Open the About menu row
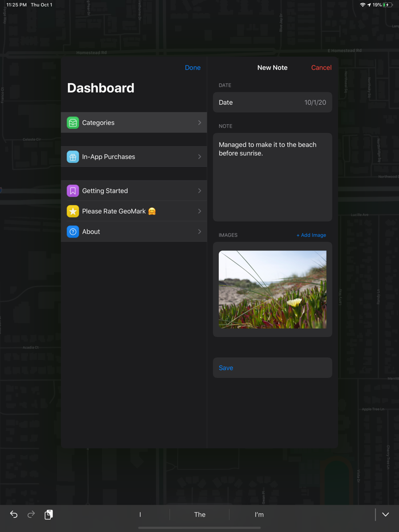399x532 pixels. 134,232
